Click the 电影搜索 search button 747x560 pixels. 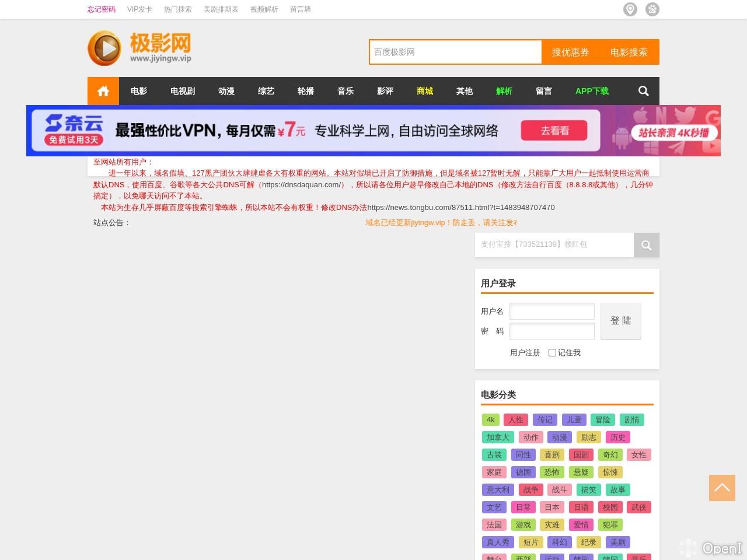[x=629, y=52]
